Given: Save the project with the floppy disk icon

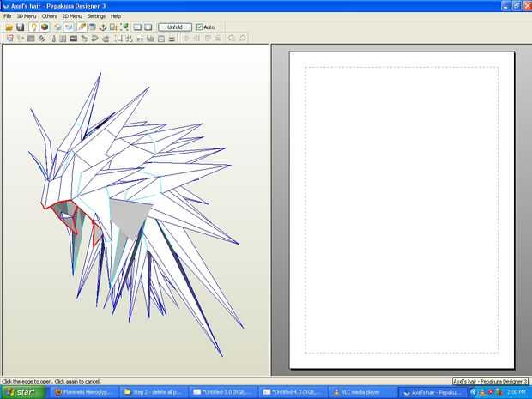Looking at the screenshot, I should click(x=20, y=27).
